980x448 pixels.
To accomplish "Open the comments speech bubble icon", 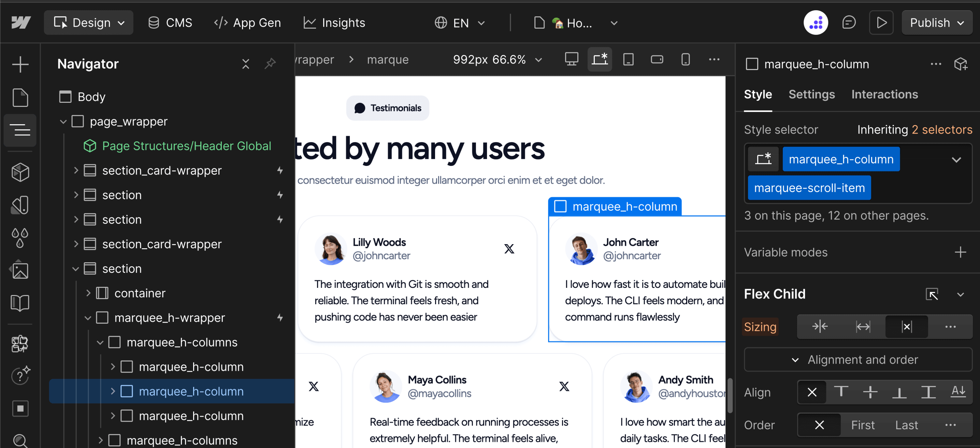I will tap(849, 23).
